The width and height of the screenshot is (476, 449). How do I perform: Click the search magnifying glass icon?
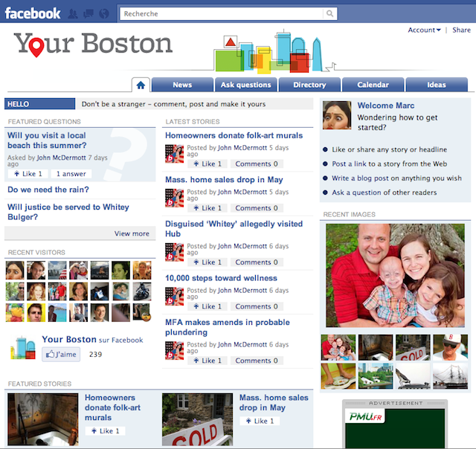tap(329, 13)
